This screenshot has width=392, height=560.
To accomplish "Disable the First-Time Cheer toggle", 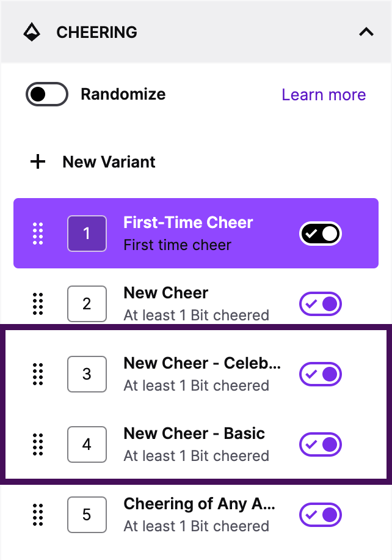I will coord(320,234).
